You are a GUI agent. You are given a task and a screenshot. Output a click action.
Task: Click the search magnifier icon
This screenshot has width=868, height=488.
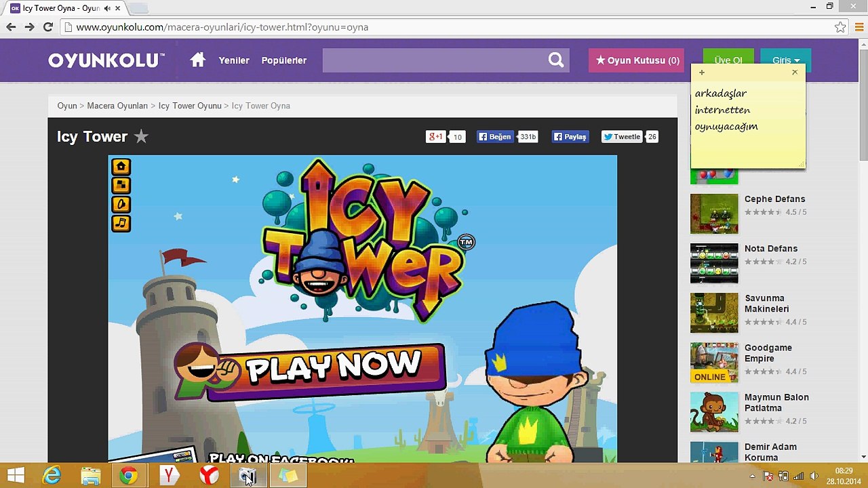point(556,60)
